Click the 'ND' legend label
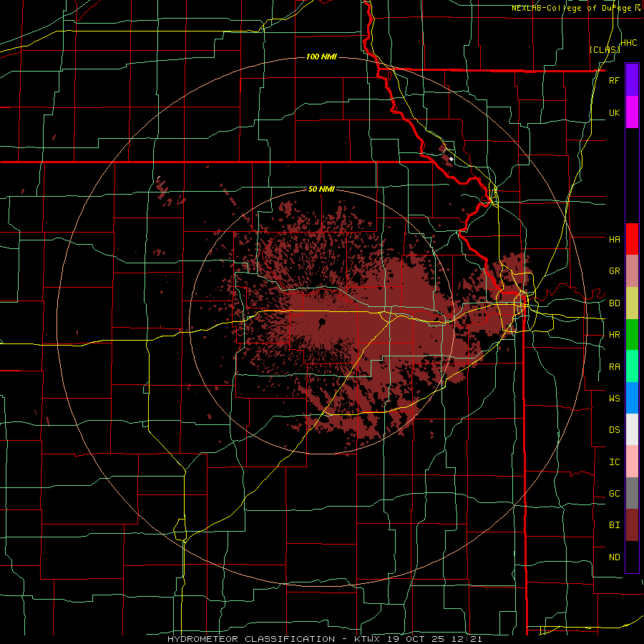 pos(614,557)
